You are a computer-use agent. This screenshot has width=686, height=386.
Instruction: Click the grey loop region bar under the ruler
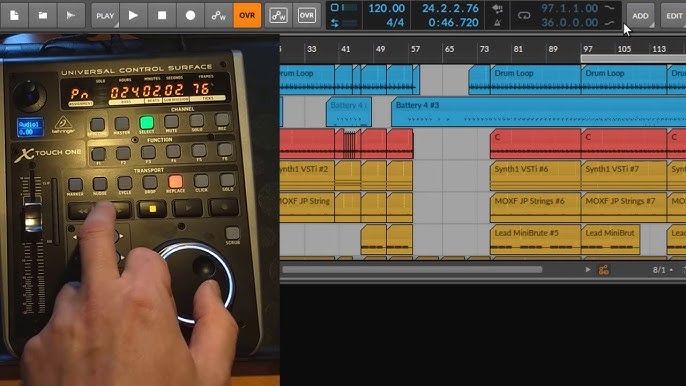(633, 59)
